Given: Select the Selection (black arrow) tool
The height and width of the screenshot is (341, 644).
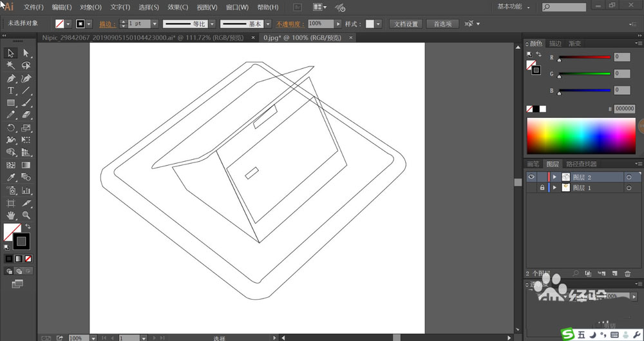Looking at the screenshot, I should 11,53.
